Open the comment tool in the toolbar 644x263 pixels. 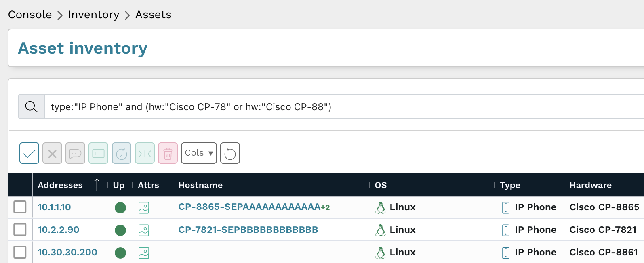(75, 153)
